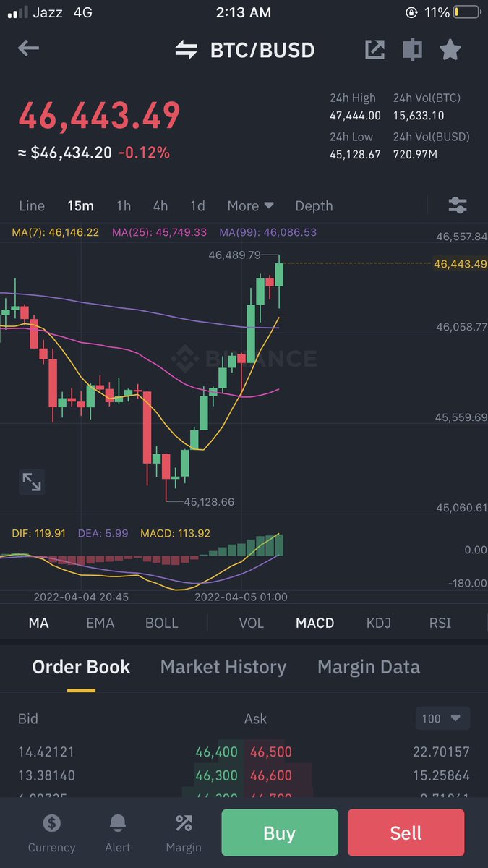Expand chart to fullscreen icon
488x868 pixels.
tap(32, 482)
